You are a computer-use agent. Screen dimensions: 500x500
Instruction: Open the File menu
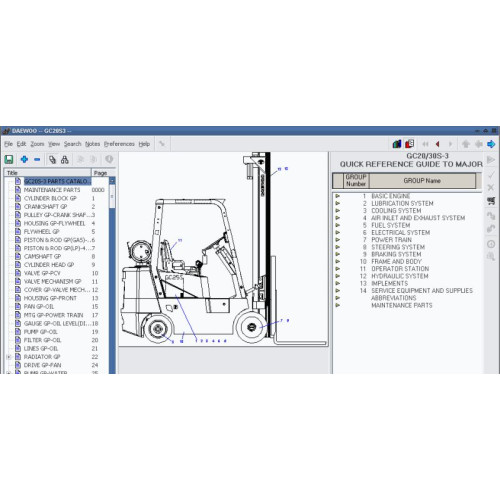click(x=8, y=144)
